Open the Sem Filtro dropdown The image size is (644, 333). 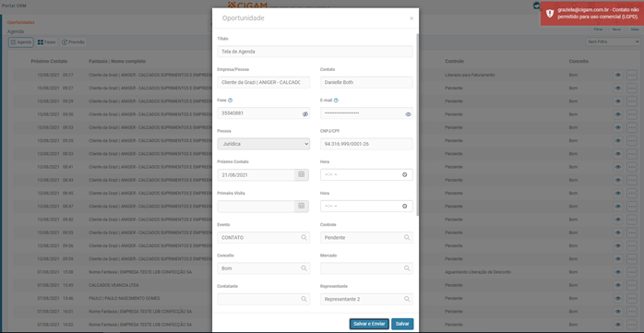[613, 42]
